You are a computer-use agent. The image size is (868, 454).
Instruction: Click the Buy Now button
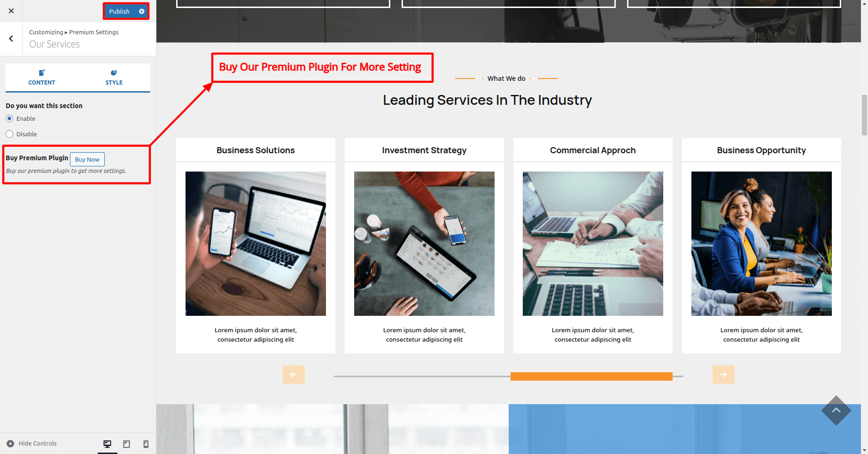click(x=87, y=159)
